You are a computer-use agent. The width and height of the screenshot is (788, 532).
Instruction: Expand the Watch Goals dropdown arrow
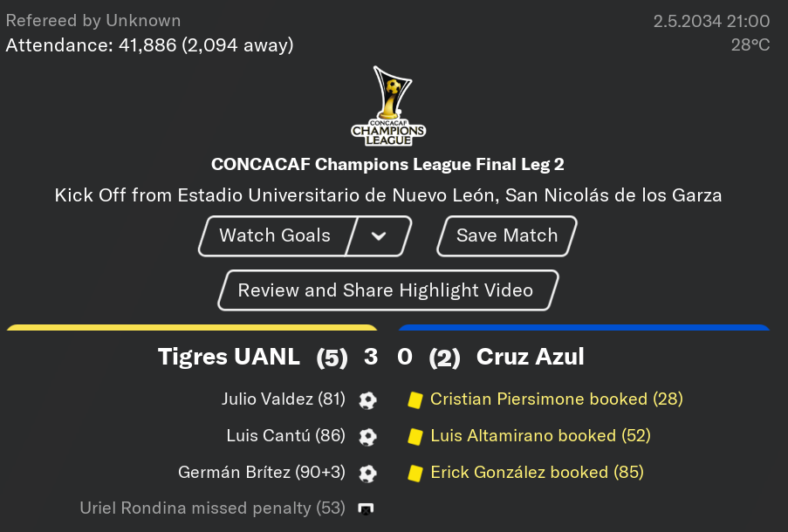(379, 236)
